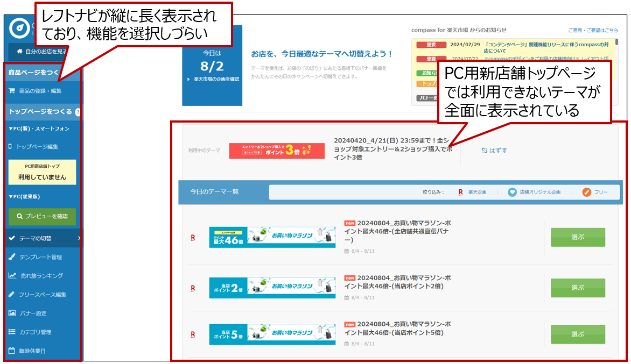The height and width of the screenshot is (364, 631).
Task: Open トップページ編集 via its phone icon
Action: 10,147
